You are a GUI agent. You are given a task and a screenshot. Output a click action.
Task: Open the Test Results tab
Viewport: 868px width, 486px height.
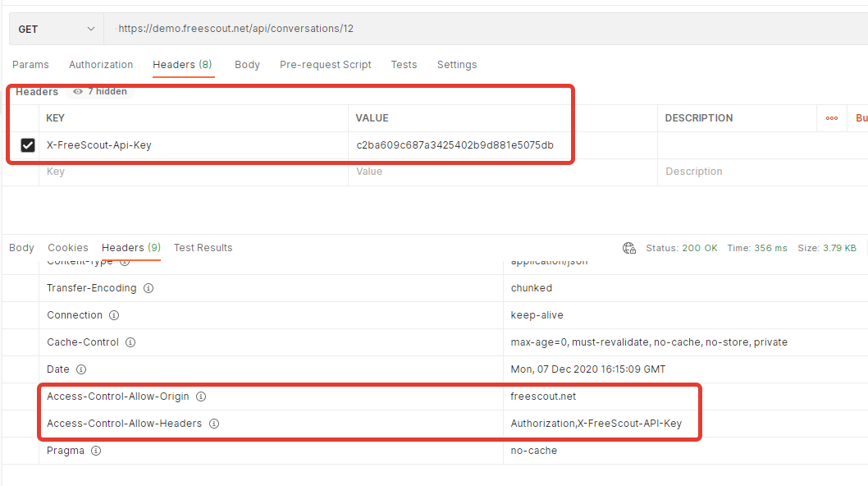[203, 248]
